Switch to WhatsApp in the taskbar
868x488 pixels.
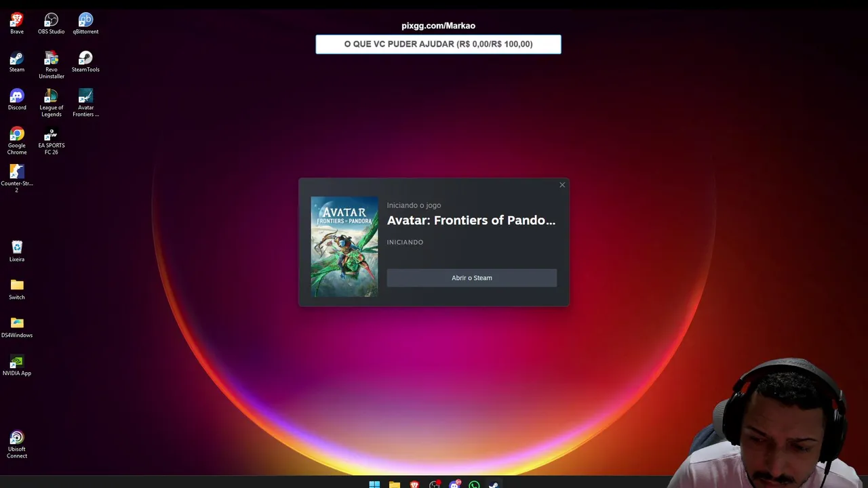pos(474,484)
